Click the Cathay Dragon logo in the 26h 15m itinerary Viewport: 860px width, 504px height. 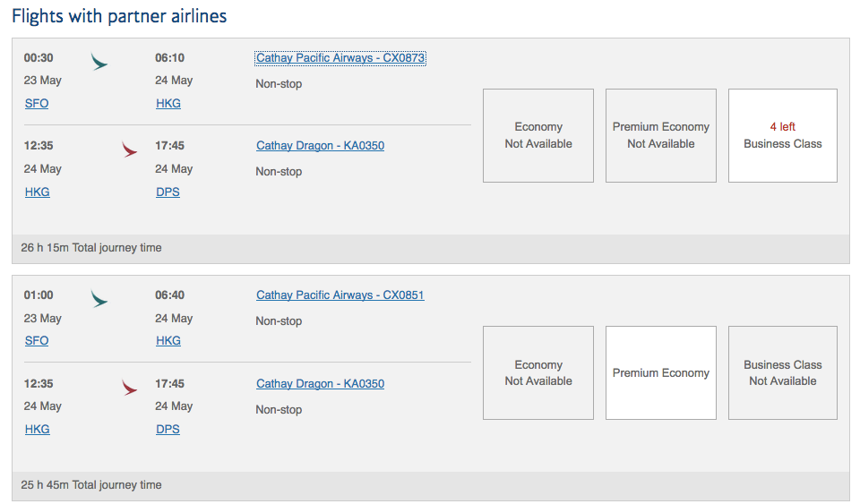pyautogui.click(x=130, y=149)
